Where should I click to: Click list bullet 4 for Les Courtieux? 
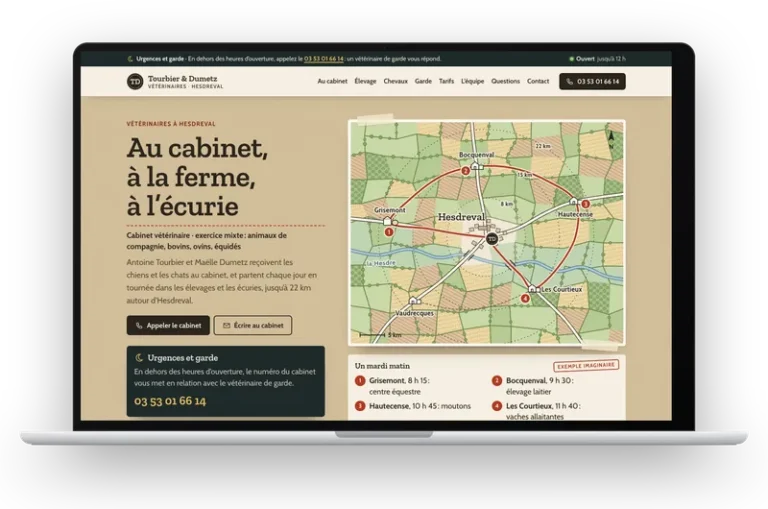click(497, 406)
